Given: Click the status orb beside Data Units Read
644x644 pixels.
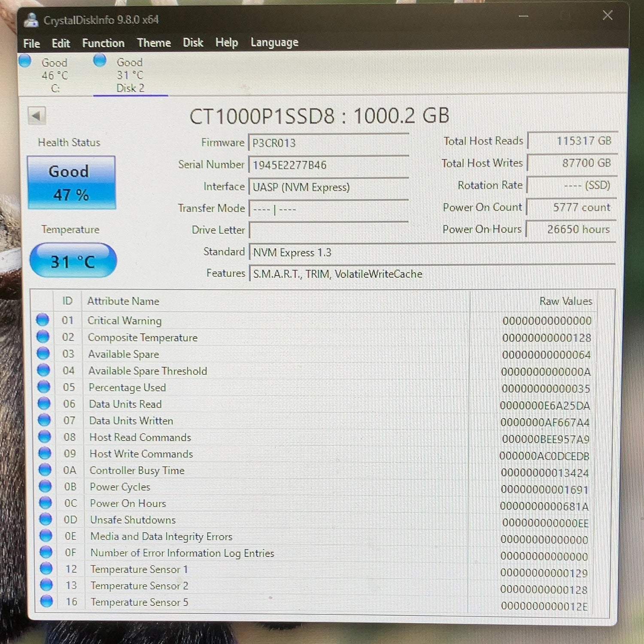Looking at the screenshot, I should [44, 403].
